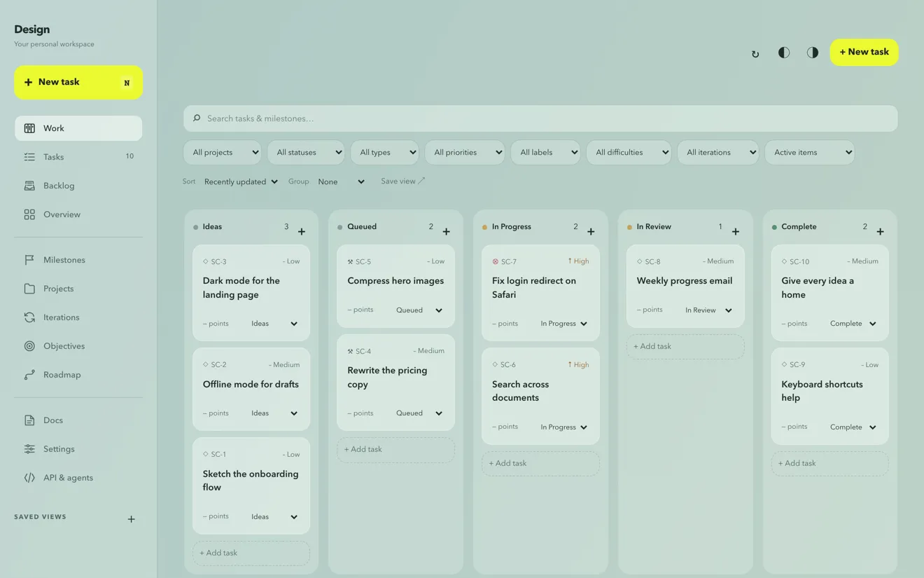
Task: Open Objectives target icon in sidebar
Action: 29,346
